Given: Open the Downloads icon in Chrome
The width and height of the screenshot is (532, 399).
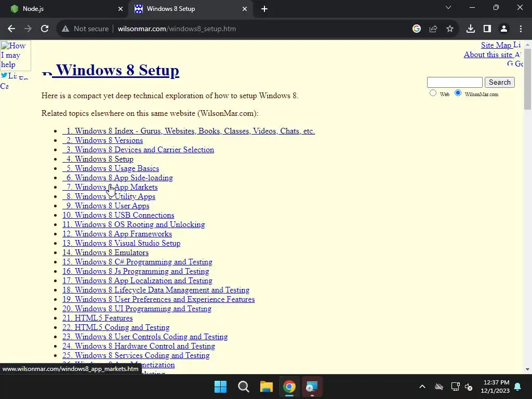Looking at the screenshot, I should [x=471, y=29].
